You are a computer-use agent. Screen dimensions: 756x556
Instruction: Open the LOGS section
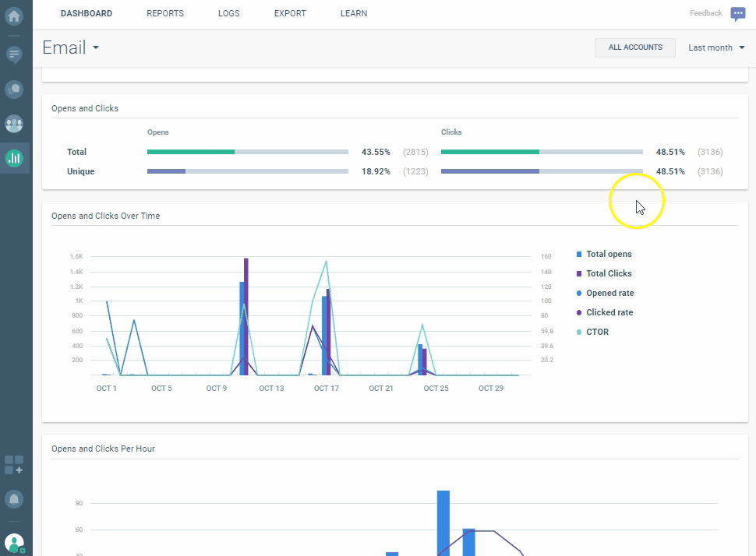[x=228, y=13]
